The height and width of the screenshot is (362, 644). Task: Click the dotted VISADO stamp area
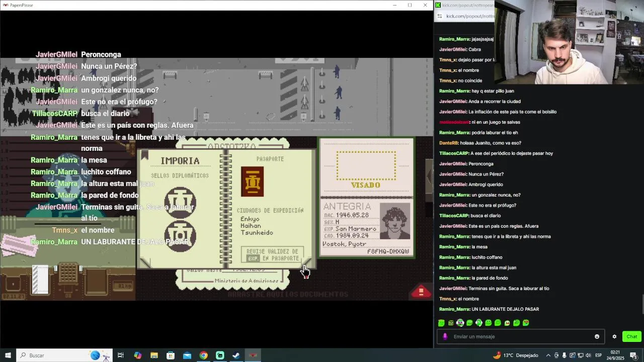(x=366, y=165)
